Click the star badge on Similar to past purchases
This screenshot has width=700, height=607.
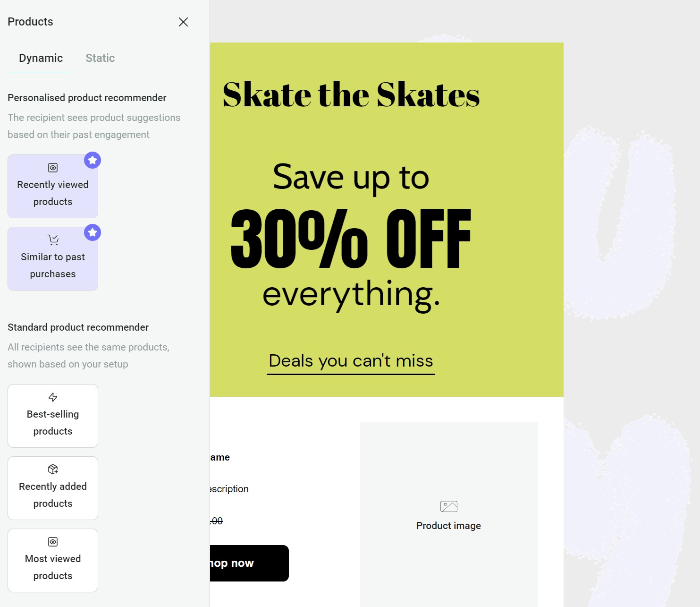click(x=93, y=232)
